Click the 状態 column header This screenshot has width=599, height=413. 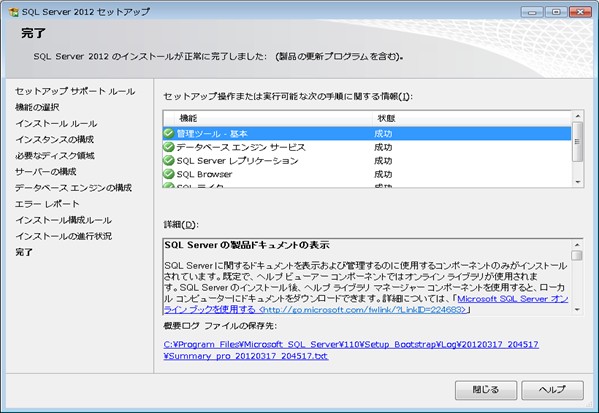(471, 118)
